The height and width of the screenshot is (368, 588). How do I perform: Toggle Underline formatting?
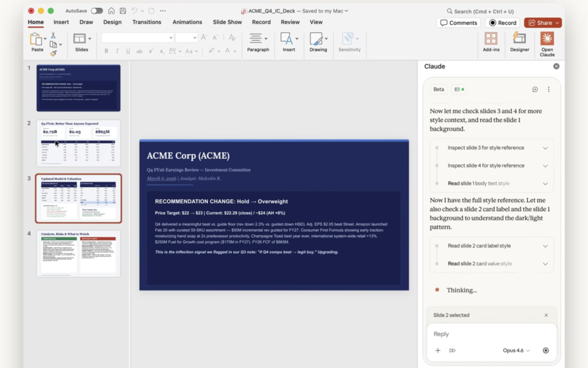point(128,51)
